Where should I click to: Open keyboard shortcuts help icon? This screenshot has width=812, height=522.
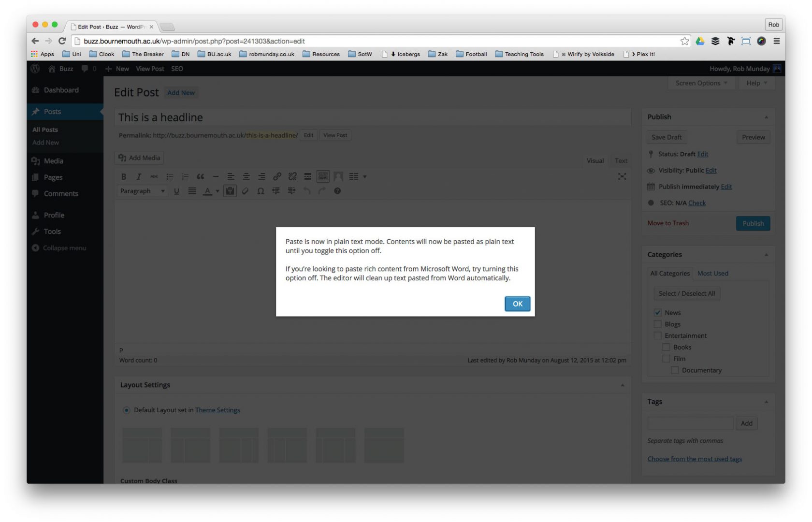coord(337,191)
